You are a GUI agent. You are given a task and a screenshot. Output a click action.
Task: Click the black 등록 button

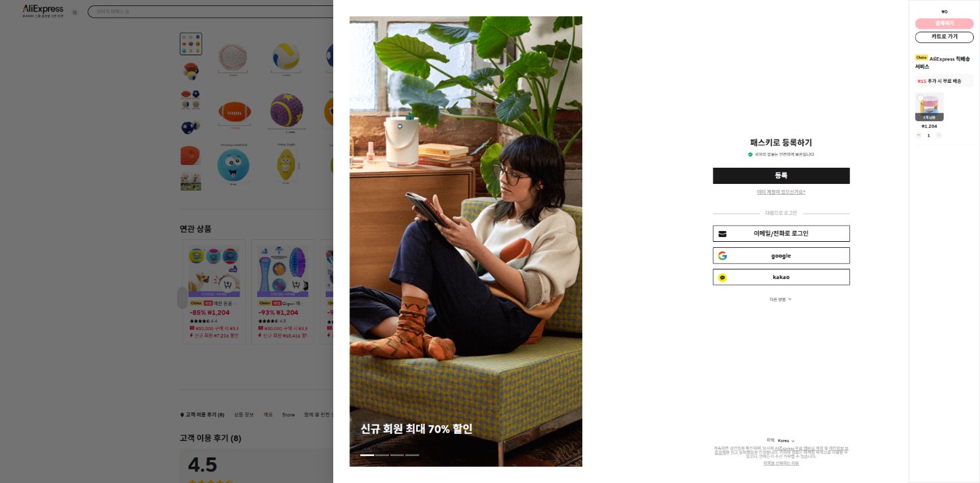781,176
